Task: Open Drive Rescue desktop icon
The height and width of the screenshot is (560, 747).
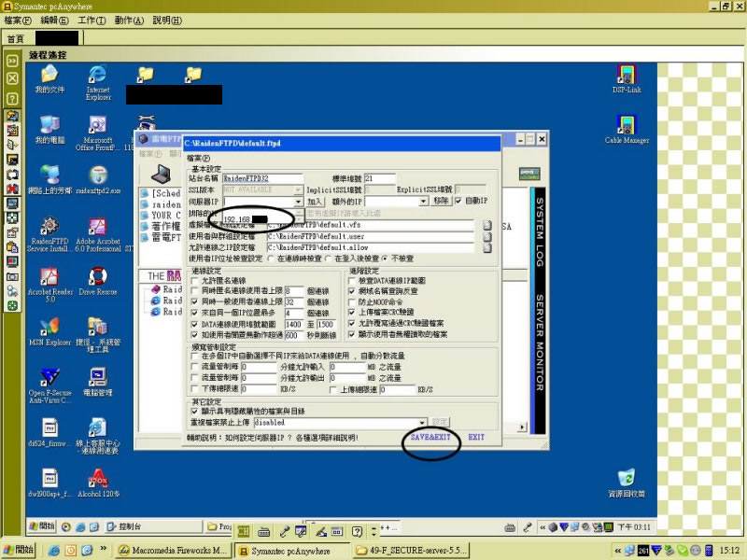Action: [98, 281]
